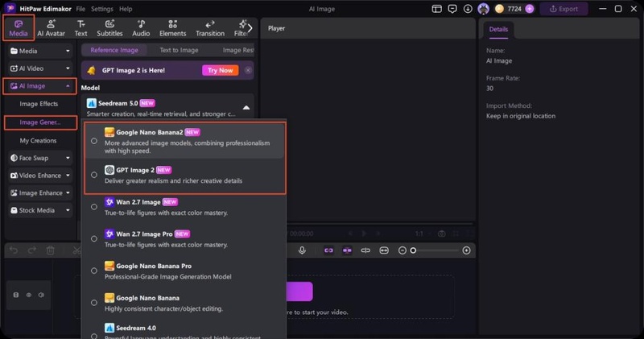Click the player snapshot camera icon
This screenshot has width=644, height=339.
click(441, 234)
